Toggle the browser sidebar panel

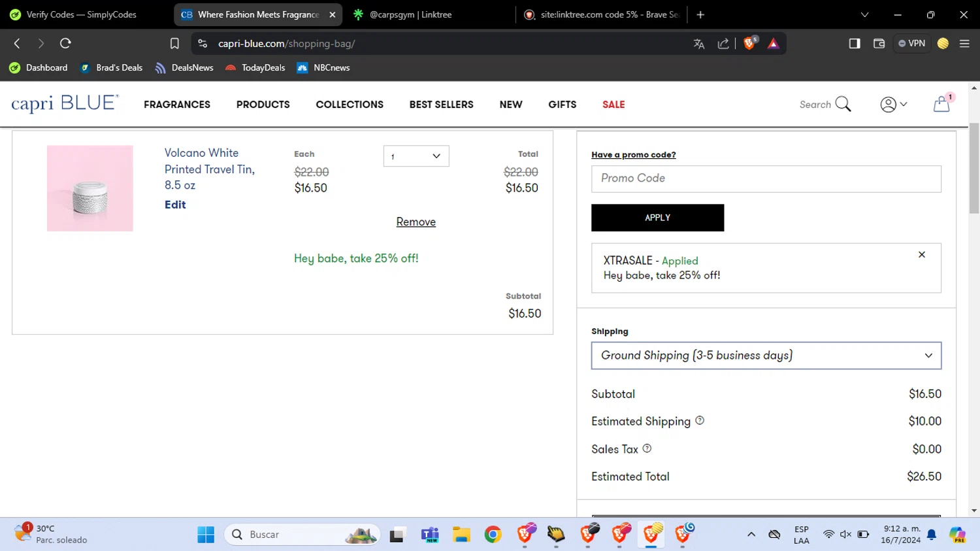855,44
